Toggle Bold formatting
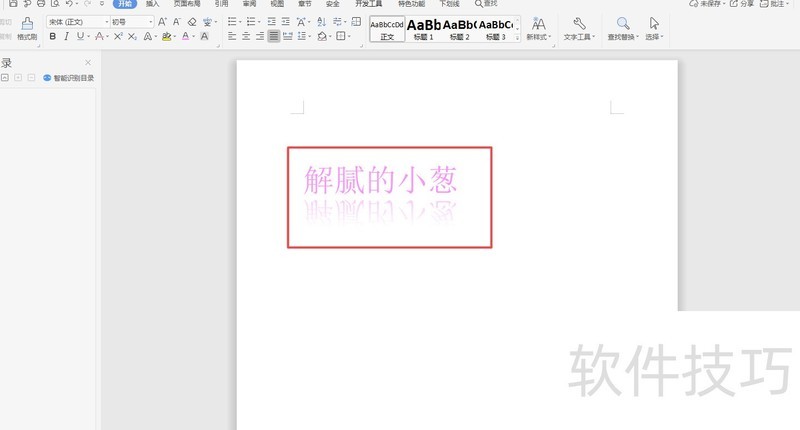Screen dimensions: 800x430 [53, 36]
